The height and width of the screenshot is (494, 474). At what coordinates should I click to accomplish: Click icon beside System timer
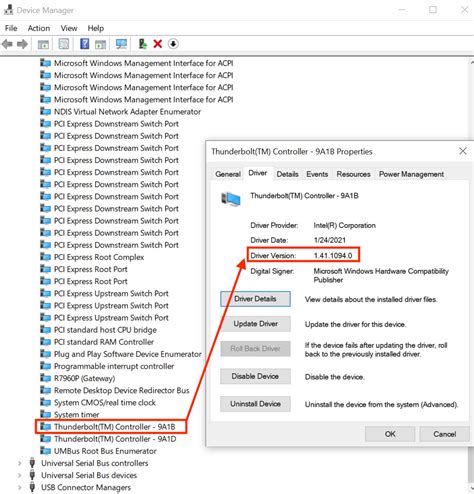[45, 414]
